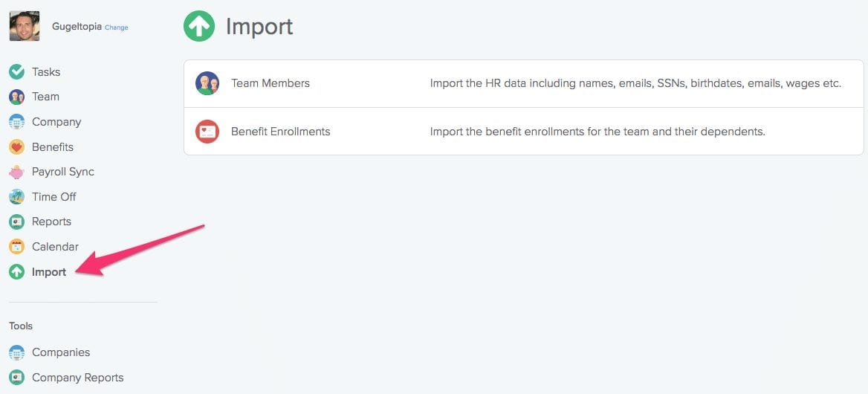Click the Change link next to Gugeltopia

[117, 28]
